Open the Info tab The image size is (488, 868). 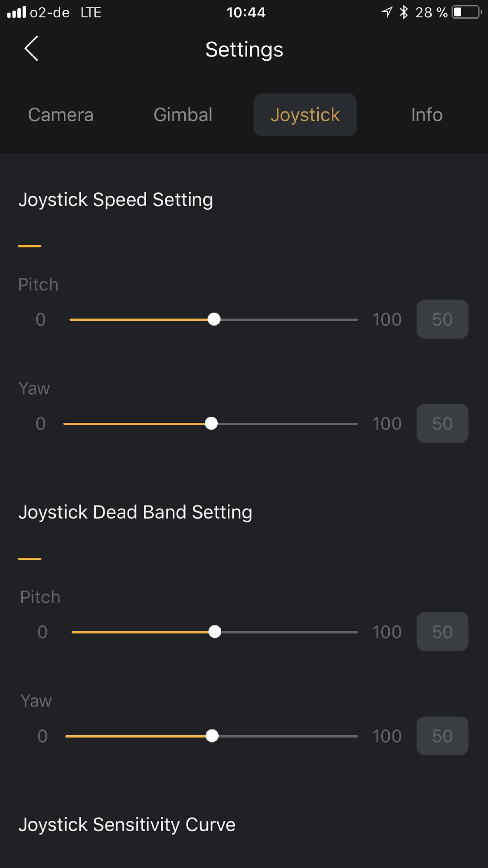(427, 115)
